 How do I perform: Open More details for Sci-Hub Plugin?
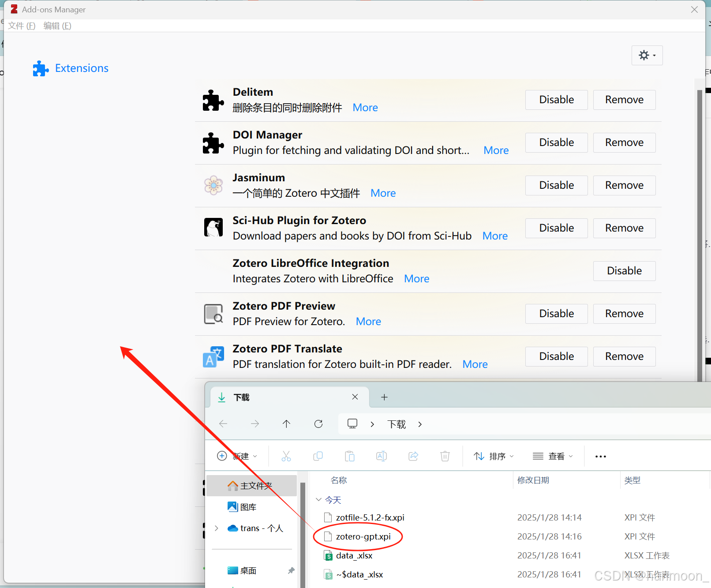pyautogui.click(x=495, y=236)
